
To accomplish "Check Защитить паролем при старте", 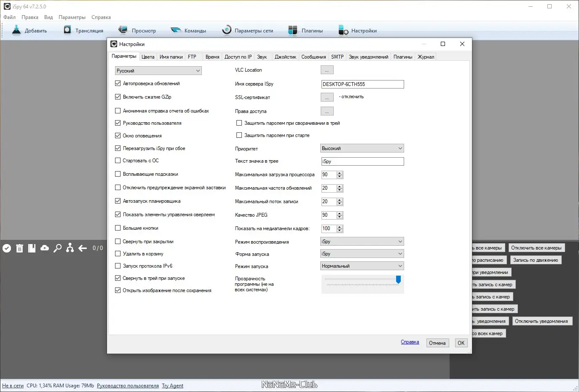I will pos(239,135).
